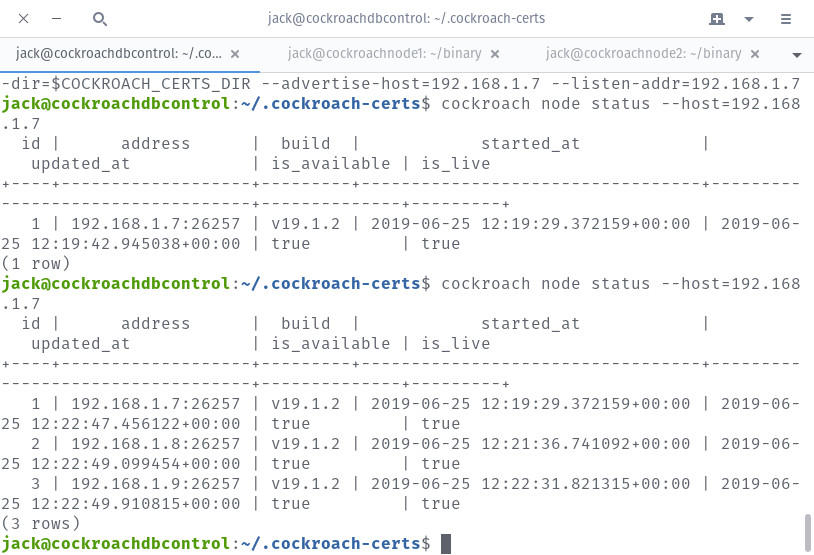Image resolution: width=814 pixels, height=555 pixels.
Task: Close the cockroachnode1 tab
Action: 495,54
